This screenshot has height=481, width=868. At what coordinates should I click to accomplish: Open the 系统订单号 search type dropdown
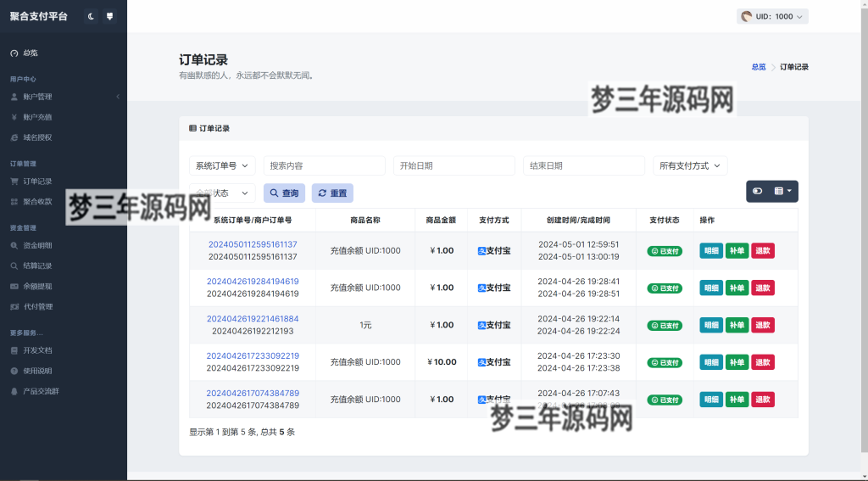click(x=222, y=165)
